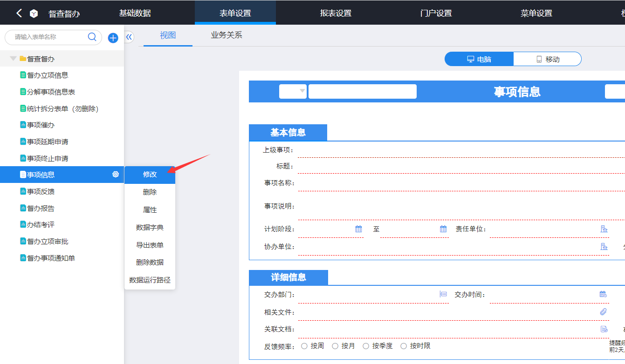Click the 交办时间 calendar icon
The width and height of the screenshot is (625, 364).
603,294
